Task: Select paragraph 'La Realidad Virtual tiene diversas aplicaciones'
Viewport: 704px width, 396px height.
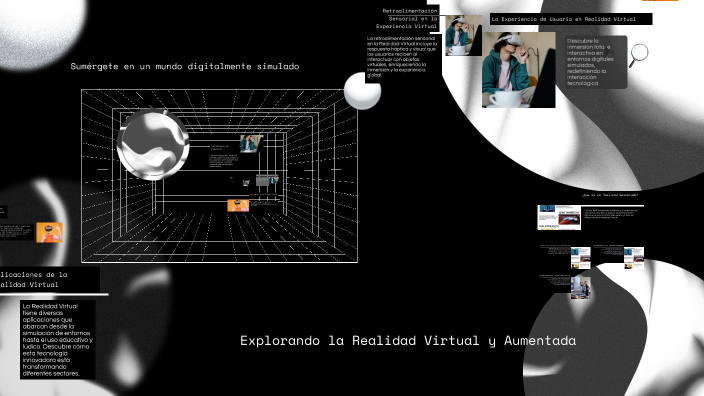Action: click(x=57, y=340)
